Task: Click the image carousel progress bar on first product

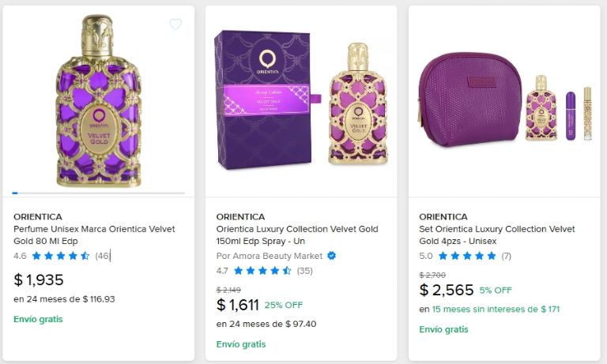Action: [99, 193]
